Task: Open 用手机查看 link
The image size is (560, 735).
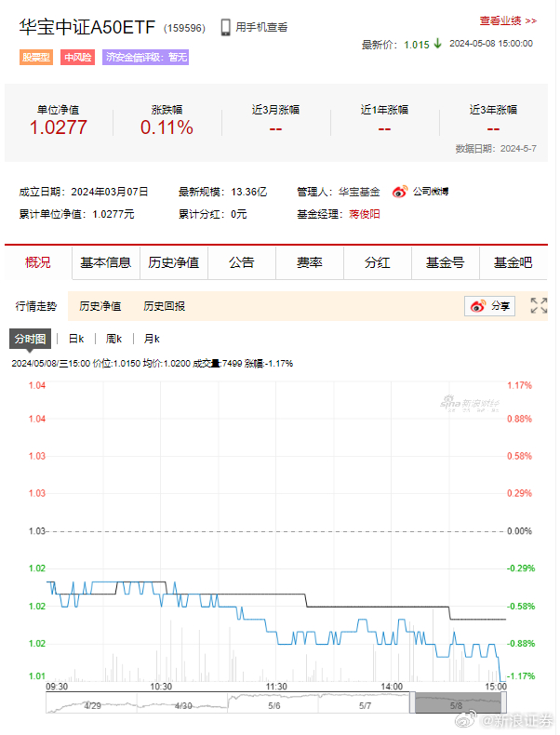Action: point(261,28)
